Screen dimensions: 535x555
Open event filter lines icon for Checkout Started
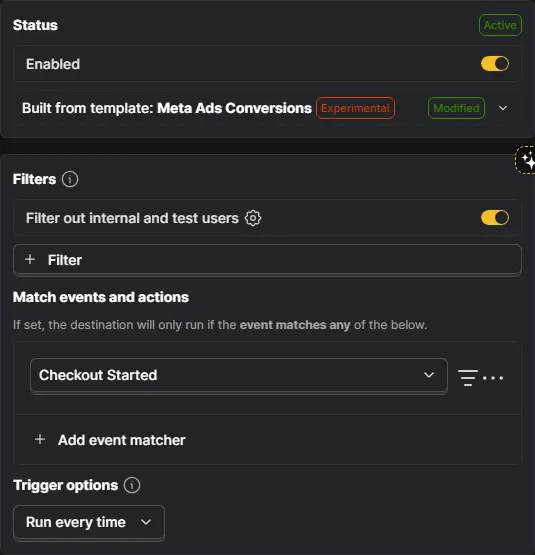click(467, 378)
